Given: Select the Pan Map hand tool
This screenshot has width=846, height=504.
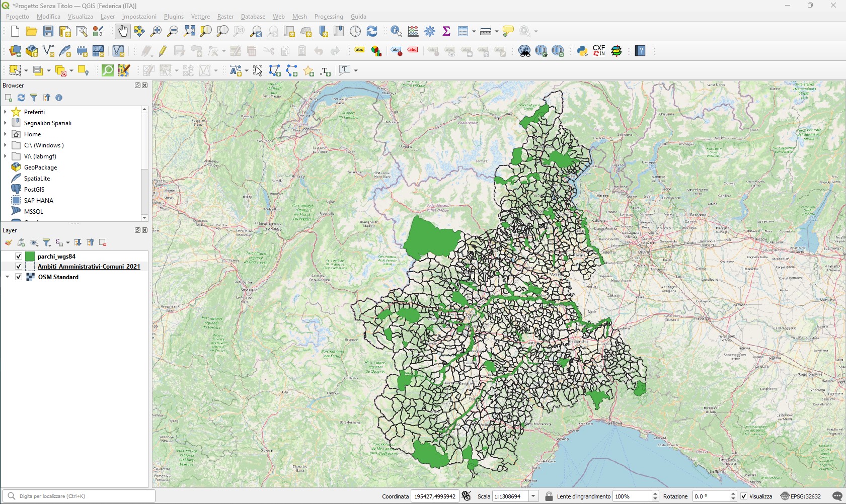Looking at the screenshot, I should [x=122, y=31].
